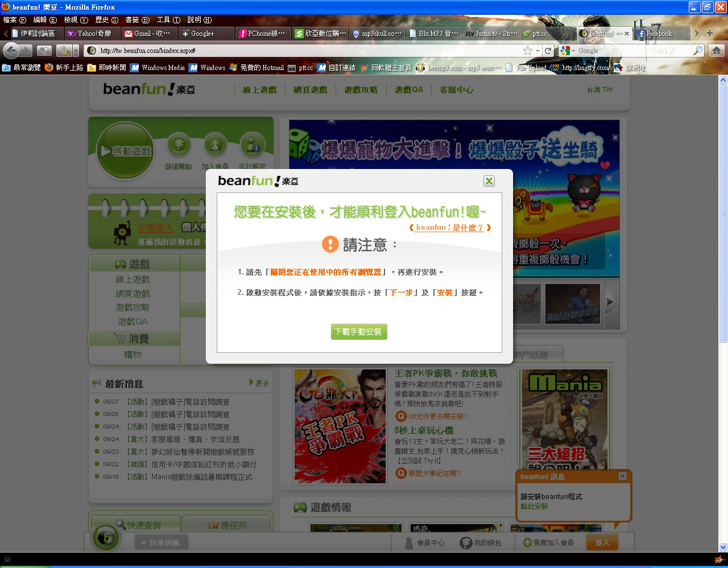This screenshot has height=568, width=728.
Task: Close the active beanfun! browser tab
Action: coord(627,34)
